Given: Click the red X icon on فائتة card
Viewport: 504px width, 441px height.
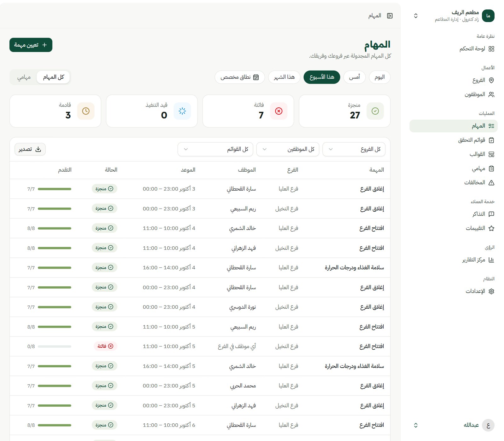Looking at the screenshot, I should pos(279,111).
